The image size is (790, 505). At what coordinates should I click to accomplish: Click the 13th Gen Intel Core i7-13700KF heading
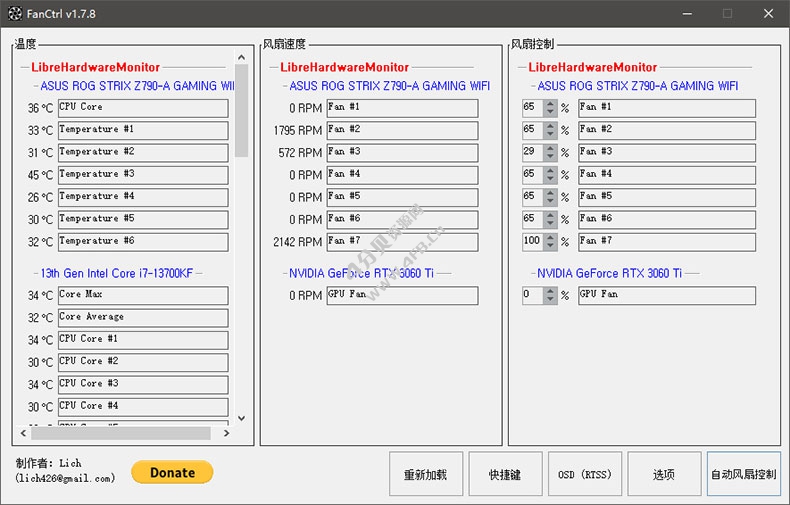click(117, 273)
